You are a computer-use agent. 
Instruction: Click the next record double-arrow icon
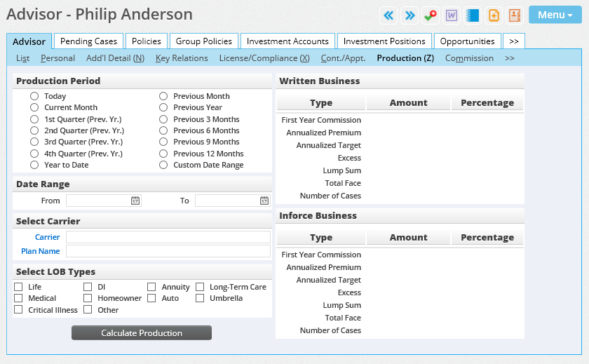point(409,15)
